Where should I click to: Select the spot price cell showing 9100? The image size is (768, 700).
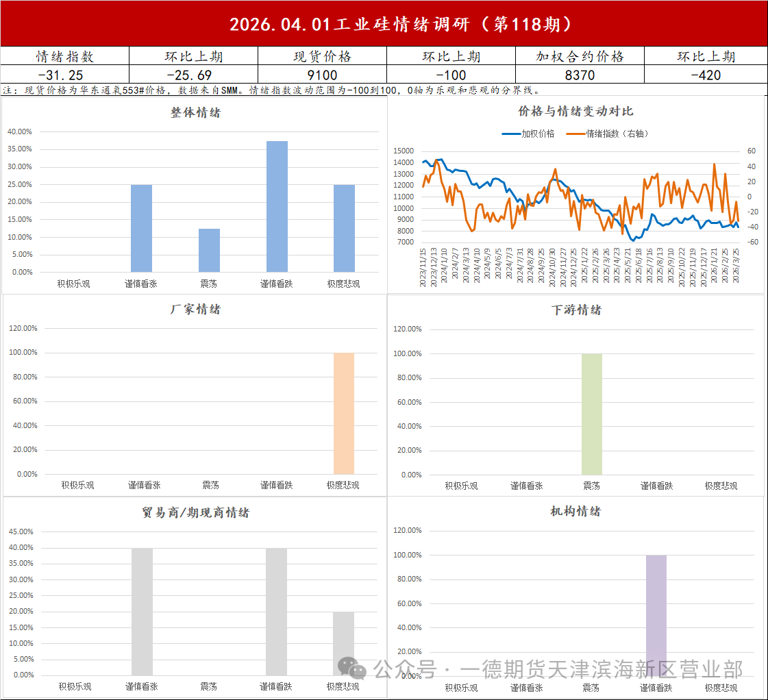point(322,75)
